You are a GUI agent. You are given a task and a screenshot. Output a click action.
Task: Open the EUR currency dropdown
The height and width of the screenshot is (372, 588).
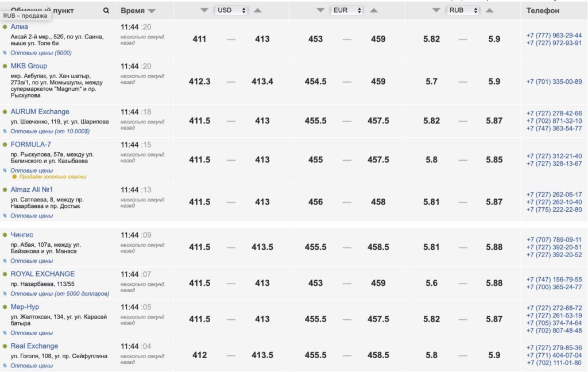coord(347,10)
